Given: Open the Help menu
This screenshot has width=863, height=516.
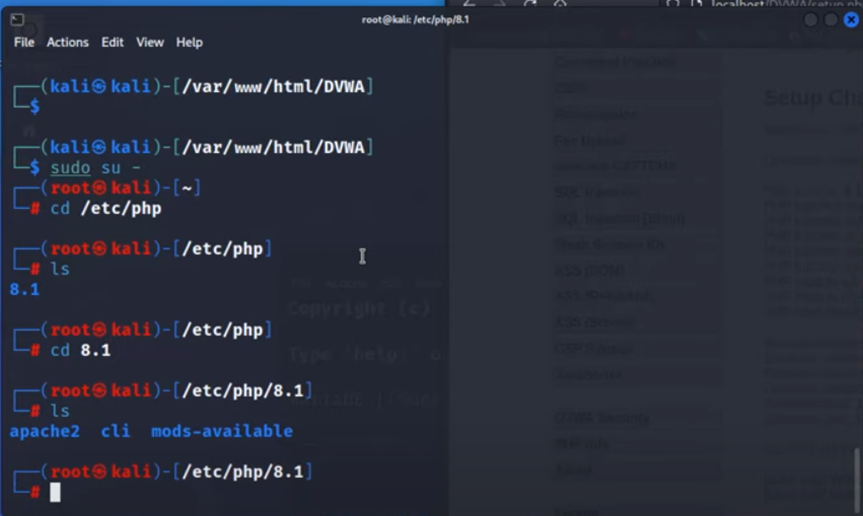Looking at the screenshot, I should (x=189, y=42).
